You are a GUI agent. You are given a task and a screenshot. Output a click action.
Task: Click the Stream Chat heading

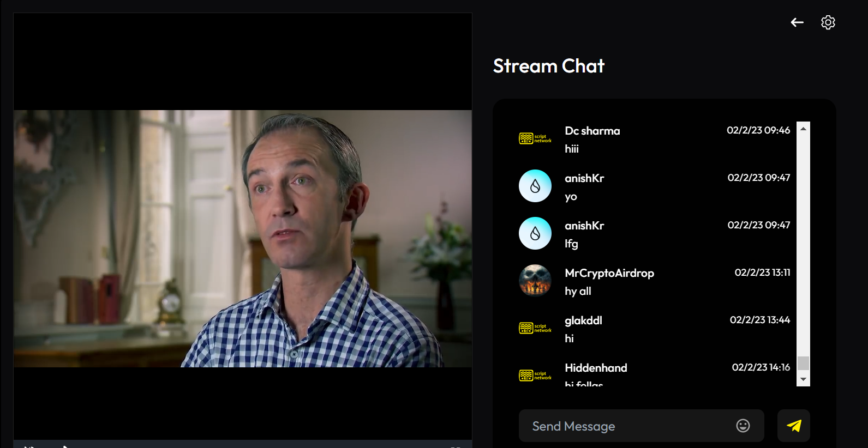[549, 66]
